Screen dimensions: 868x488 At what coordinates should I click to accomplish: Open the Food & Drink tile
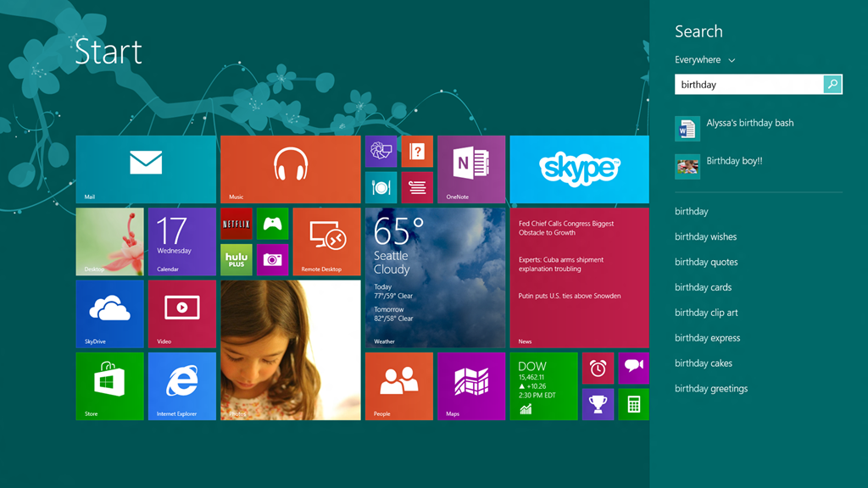[x=381, y=187]
